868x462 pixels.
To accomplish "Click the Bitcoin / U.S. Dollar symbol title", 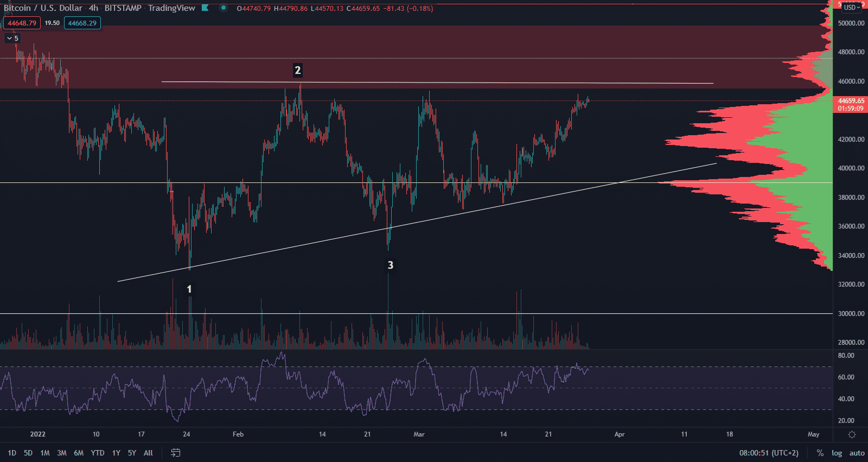I will 43,8.
